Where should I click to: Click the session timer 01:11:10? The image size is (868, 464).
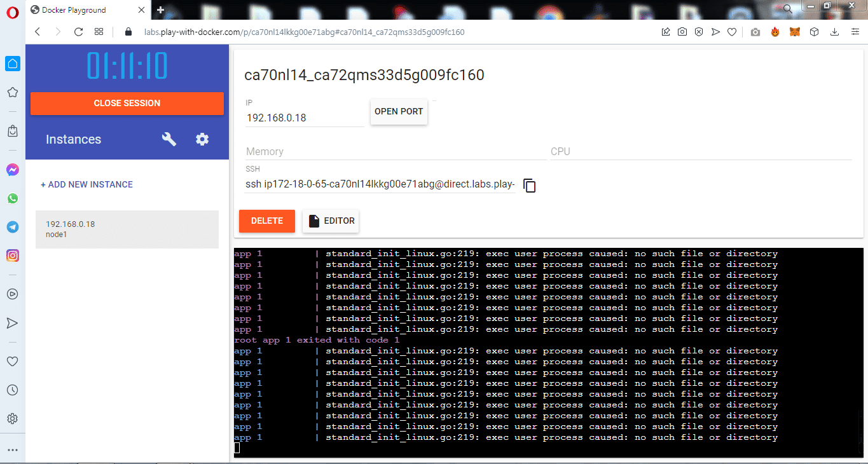(127, 65)
